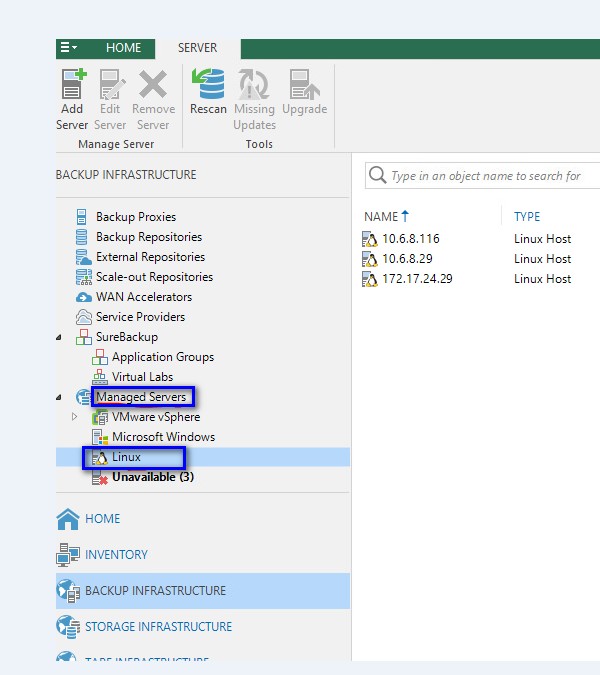Sort by the NAME column header

point(381,216)
